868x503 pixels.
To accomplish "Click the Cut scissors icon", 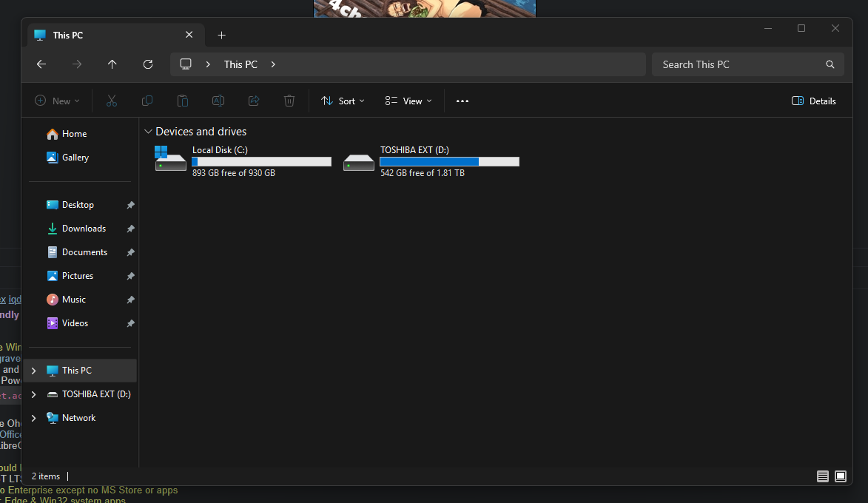I will (112, 101).
